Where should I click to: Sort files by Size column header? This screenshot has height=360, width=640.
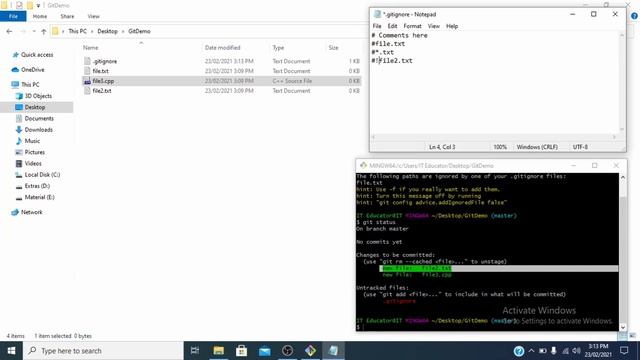click(333, 48)
